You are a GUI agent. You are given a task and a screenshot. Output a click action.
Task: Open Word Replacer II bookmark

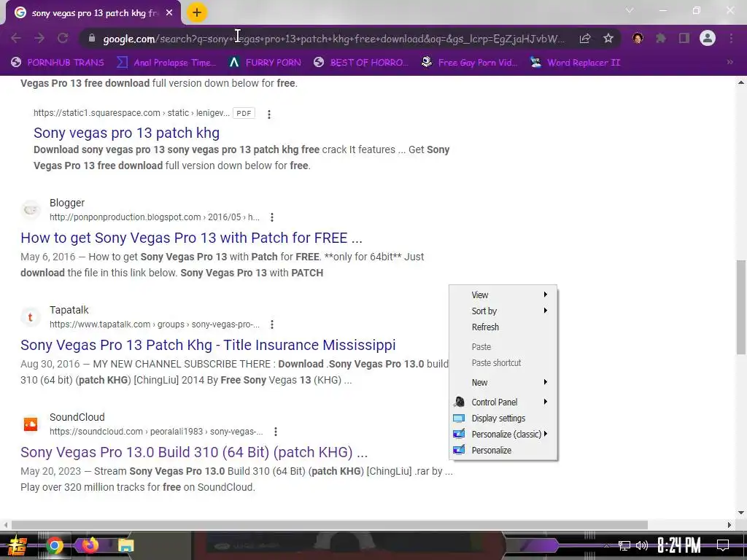click(x=575, y=63)
